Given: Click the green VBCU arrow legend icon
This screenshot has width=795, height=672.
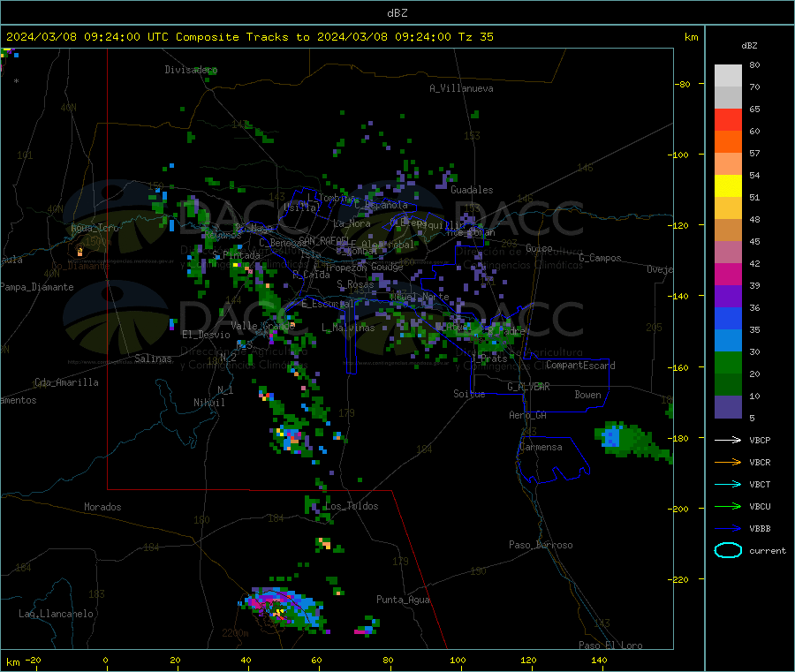Looking at the screenshot, I should (x=728, y=506).
